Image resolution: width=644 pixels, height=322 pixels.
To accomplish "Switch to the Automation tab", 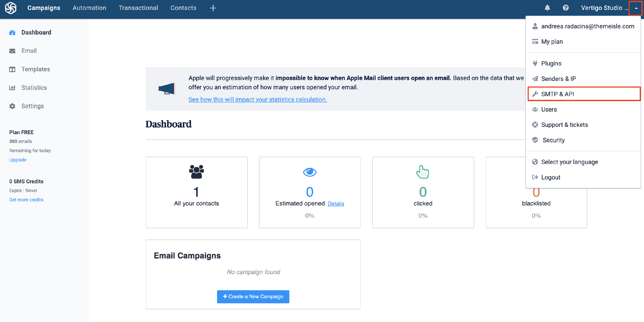I will 89,8.
